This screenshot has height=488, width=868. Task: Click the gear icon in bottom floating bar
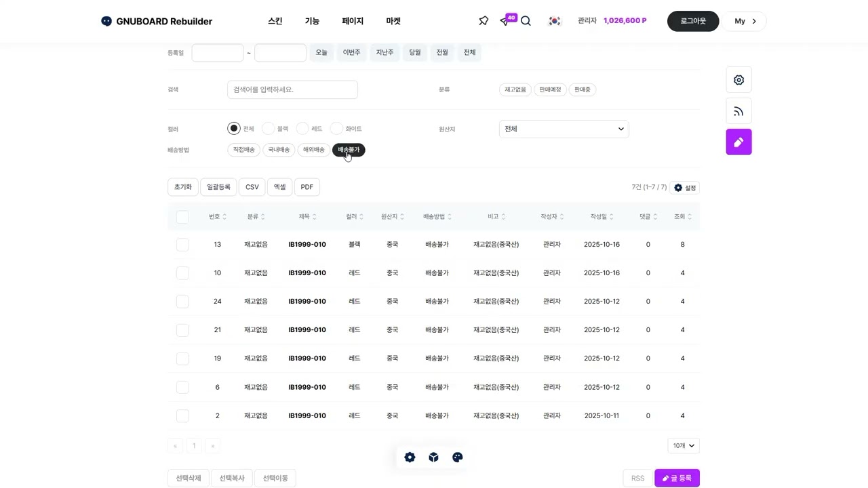(410, 457)
